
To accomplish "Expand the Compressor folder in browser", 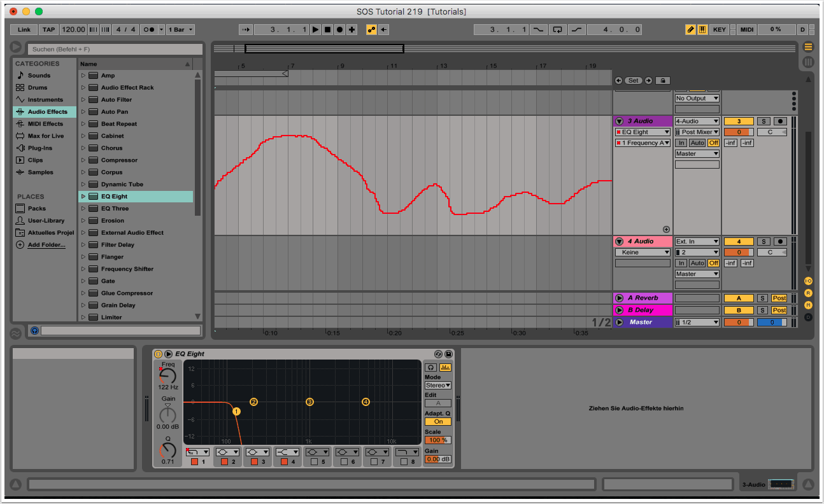I will (x=83, y=160).
